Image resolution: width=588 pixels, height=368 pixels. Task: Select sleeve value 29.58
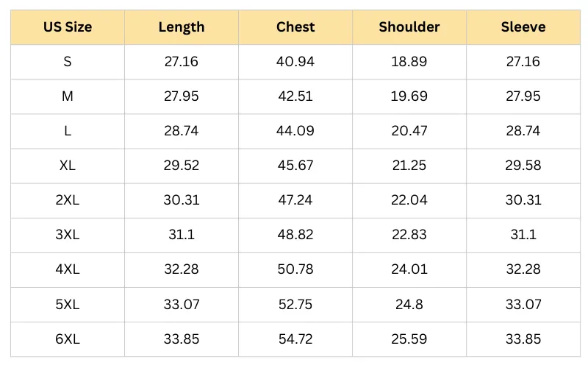click(x=523, y=166)
